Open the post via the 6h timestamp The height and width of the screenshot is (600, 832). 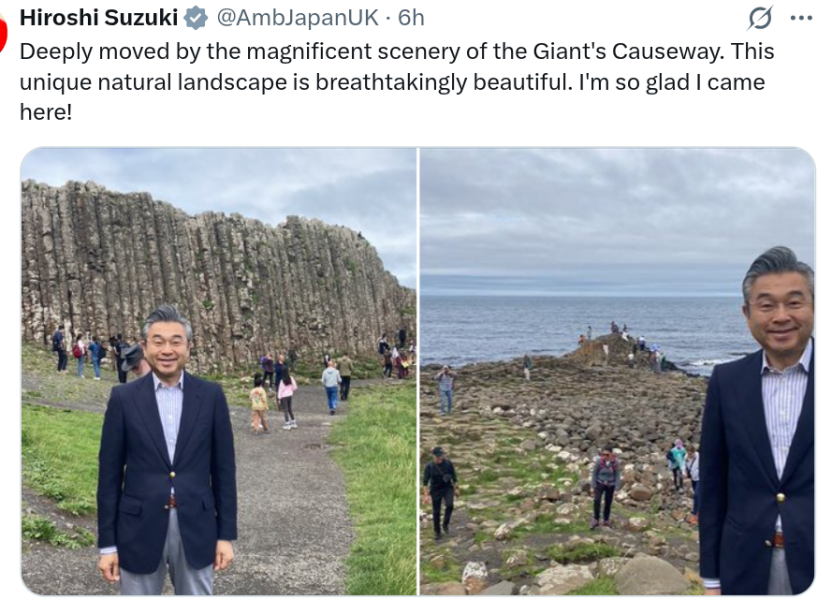[x=411, y=18]
